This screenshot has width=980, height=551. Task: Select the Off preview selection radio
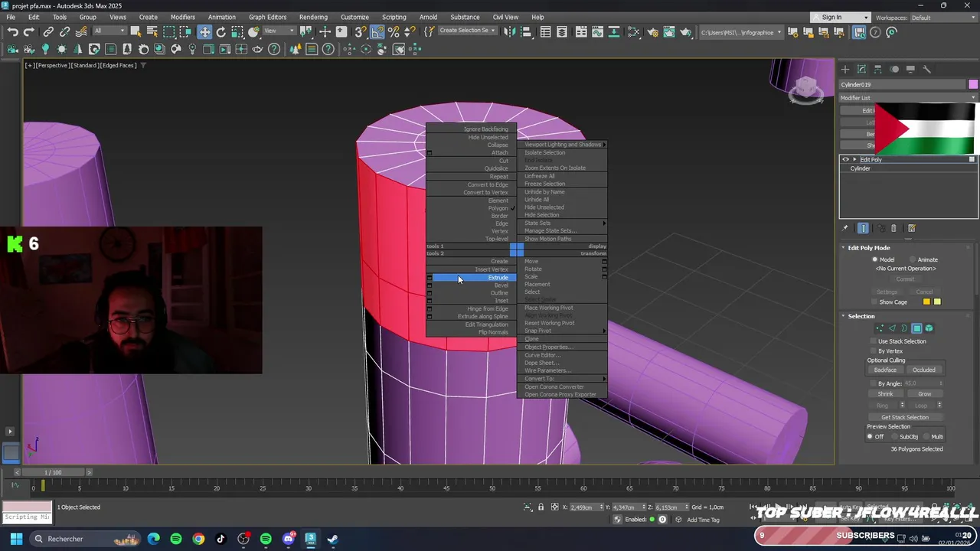pos(870,436)
